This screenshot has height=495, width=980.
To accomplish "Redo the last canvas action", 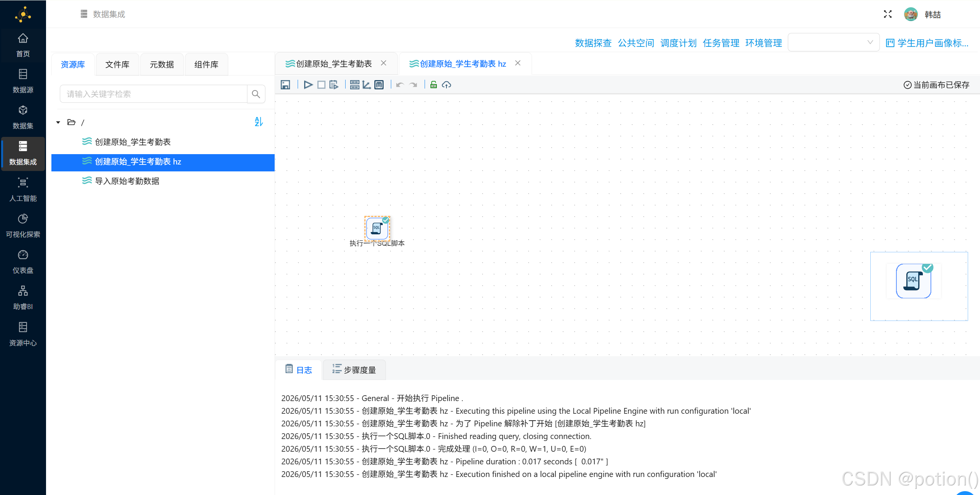I will [413, 85].
